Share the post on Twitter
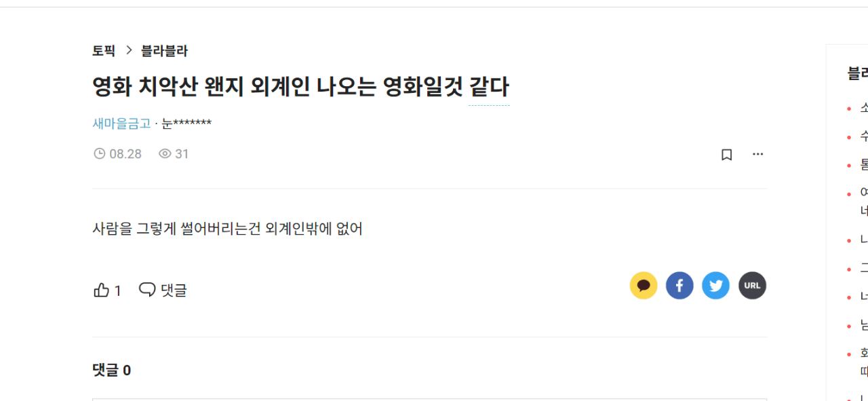The width and height of the screenshot is (868, 401). [715, 286]
